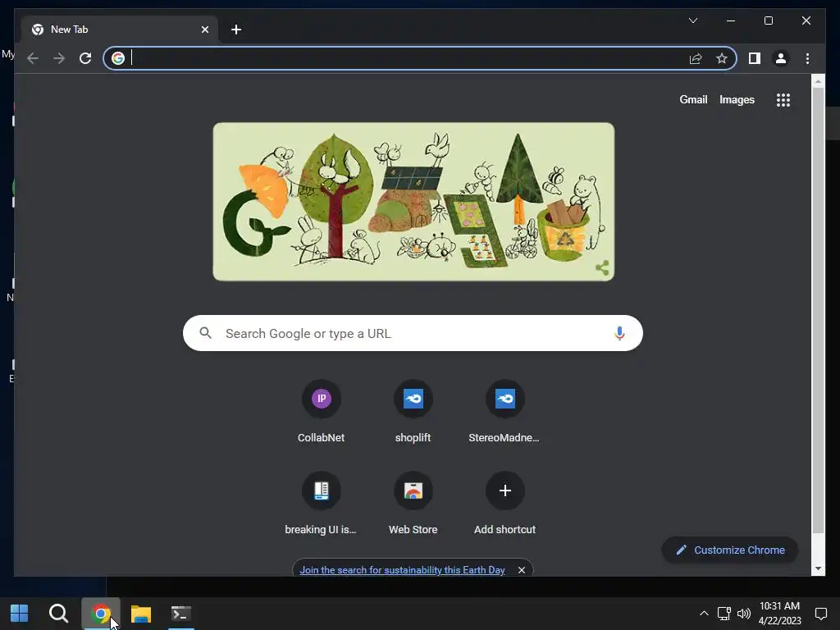Image resolution: width=840 pixels, height=630 pixels.
Task: Close the New Tab tab
Action: coord(204,30)
